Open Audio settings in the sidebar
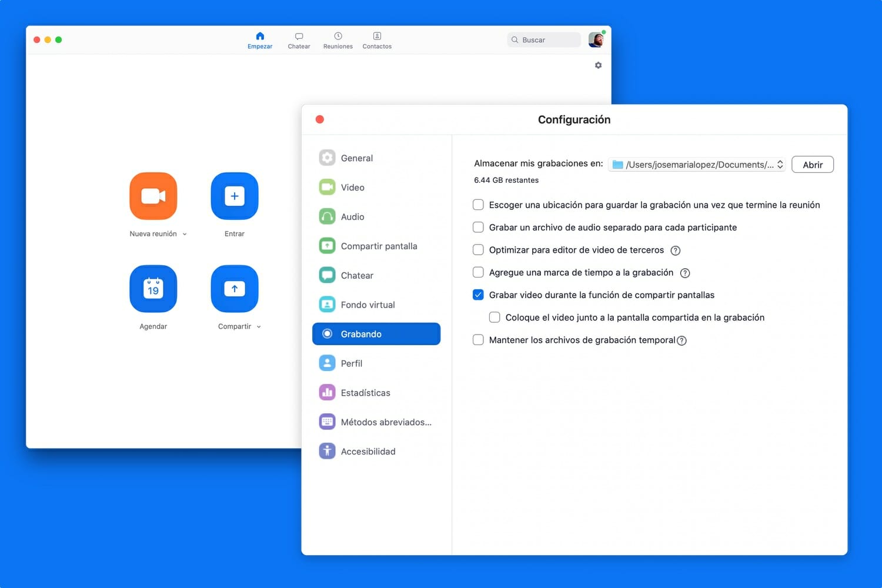882x588 pixels. [x=352, y=216]
